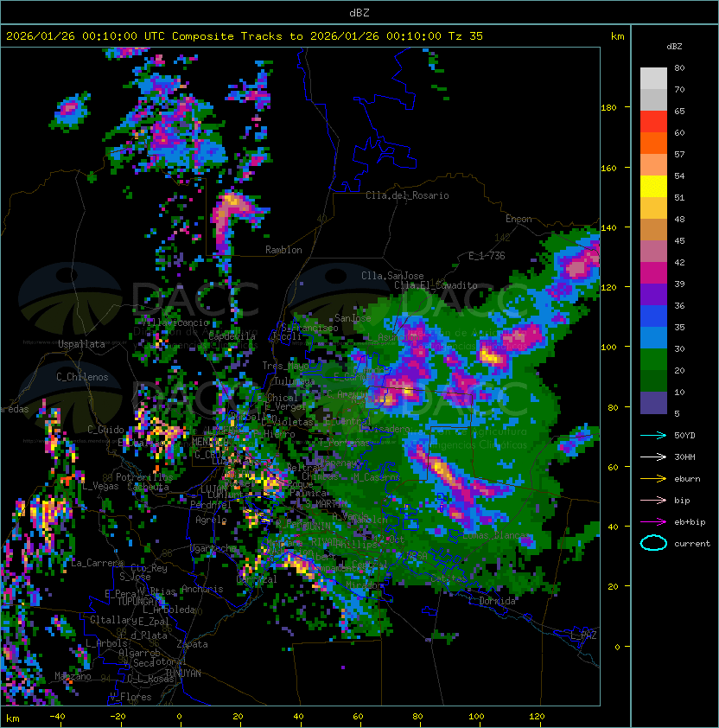The image size is (719, 728).
Task: Select the light grey 70-80 dBZ swatch
Action: tap(653, 79)
